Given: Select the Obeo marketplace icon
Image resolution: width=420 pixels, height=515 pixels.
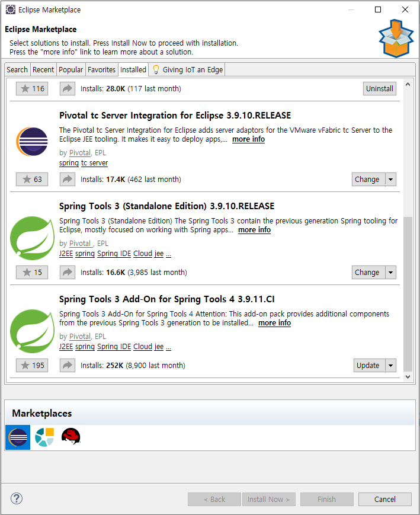Looking at the screenshot, I should [44, 437].
